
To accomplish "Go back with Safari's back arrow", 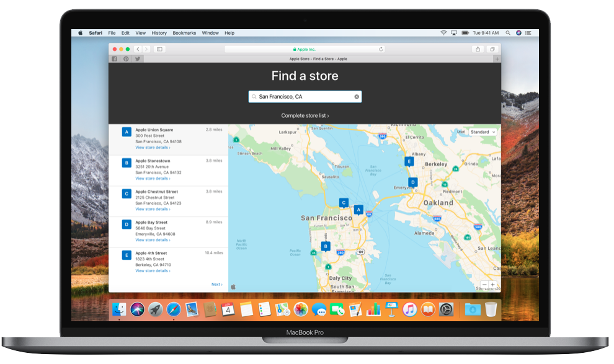I will (x=138, y=49).
